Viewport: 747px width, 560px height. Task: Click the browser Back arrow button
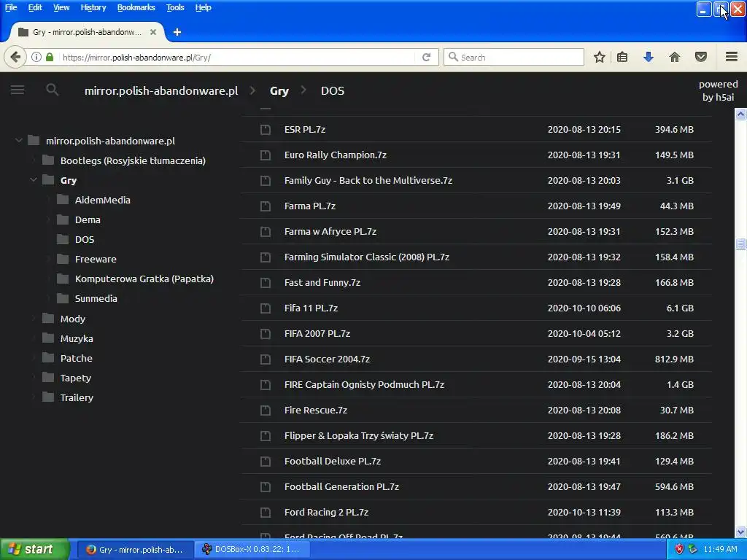pyautogui.click(x=15, y=57)
